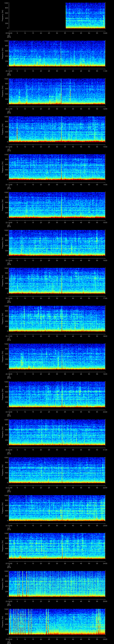This screenshot has height=644, width=114.
Task: Click Frequency (Hz) axis title of 22:25:00 panel
Action: (3, 621)
